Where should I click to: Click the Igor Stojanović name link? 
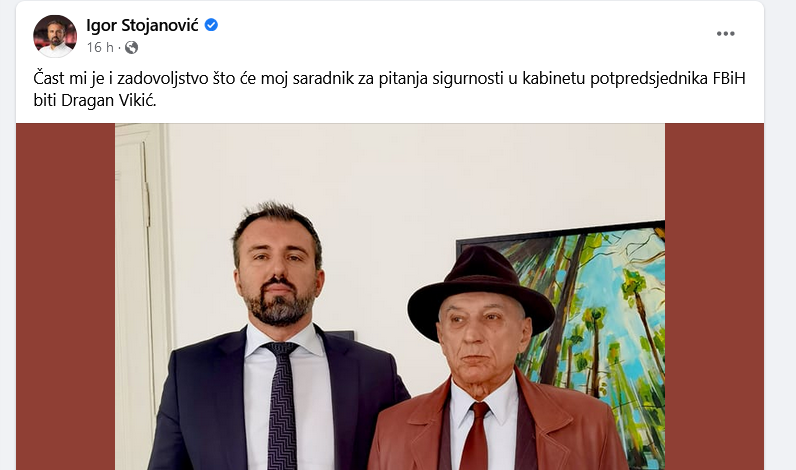pos(142,25)
